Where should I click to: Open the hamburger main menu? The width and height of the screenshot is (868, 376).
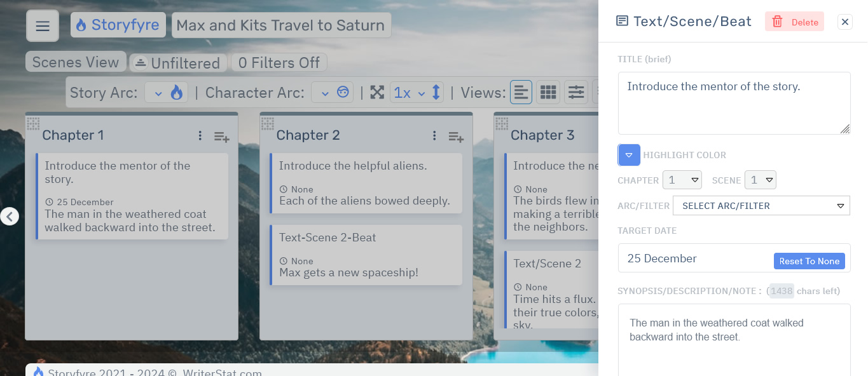tap(43, 26)
